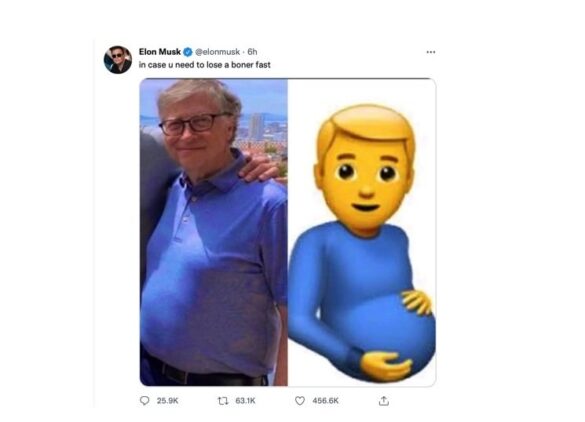
Task: Open the pregnant man emoji image
Action: pyautogui.click(x=362, y=232)
